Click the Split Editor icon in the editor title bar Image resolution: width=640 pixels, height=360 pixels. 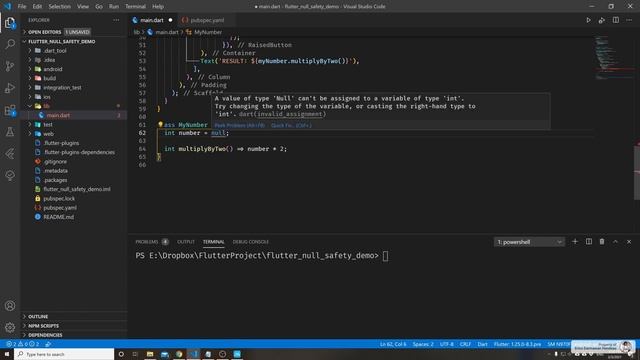tap(616, 20)
